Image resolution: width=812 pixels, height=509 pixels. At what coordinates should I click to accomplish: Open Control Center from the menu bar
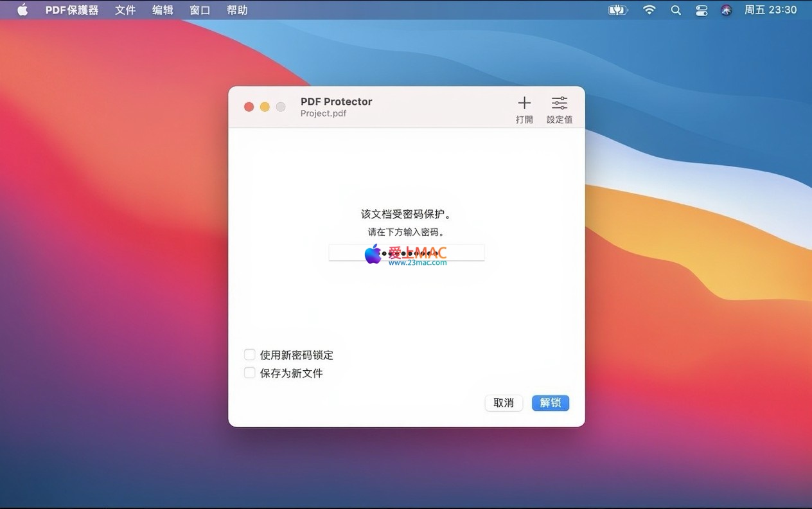pyautogui.click(x=702, y=10)
